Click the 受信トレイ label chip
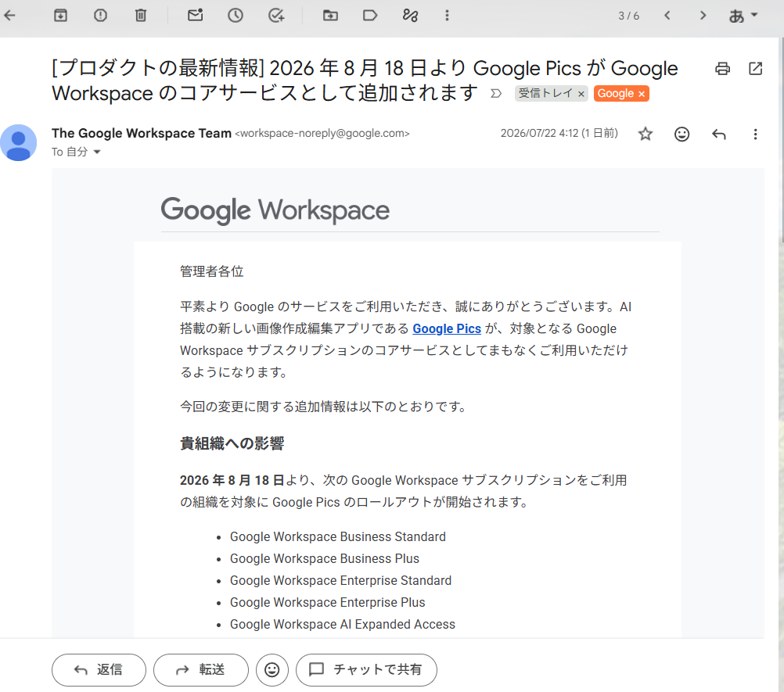The width and height of the screenshot is (784, 692). pos(545,93)
